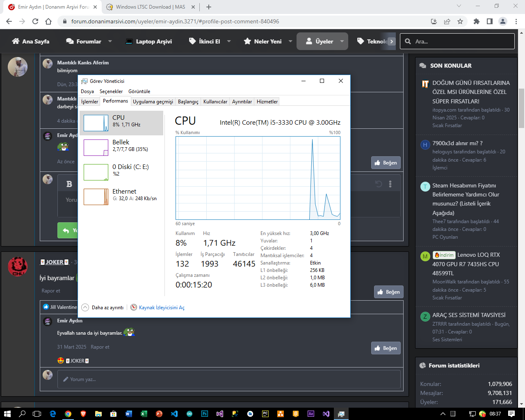525x420 pixels.
Task: Show hidden system tray icons
Action: (443, 414)
